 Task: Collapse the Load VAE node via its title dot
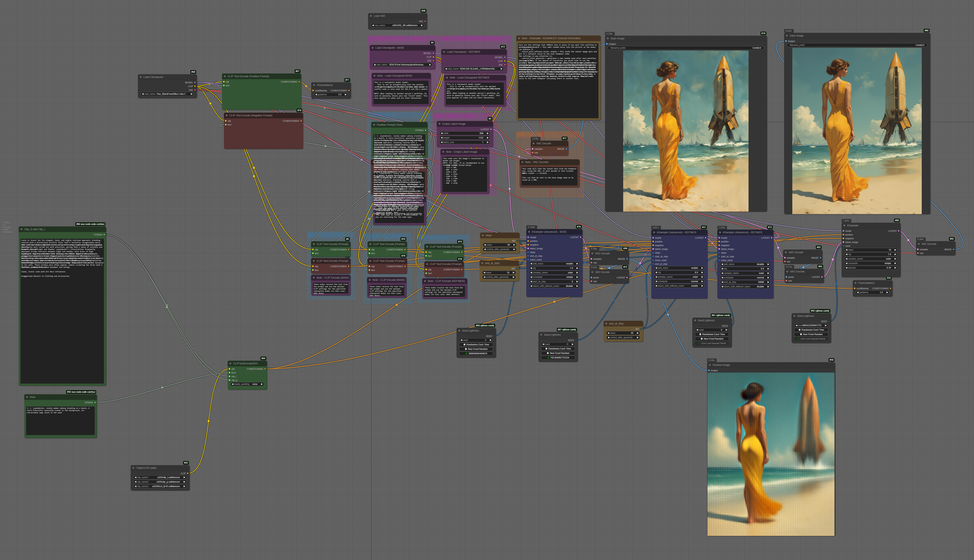click(x=371, y=16)
